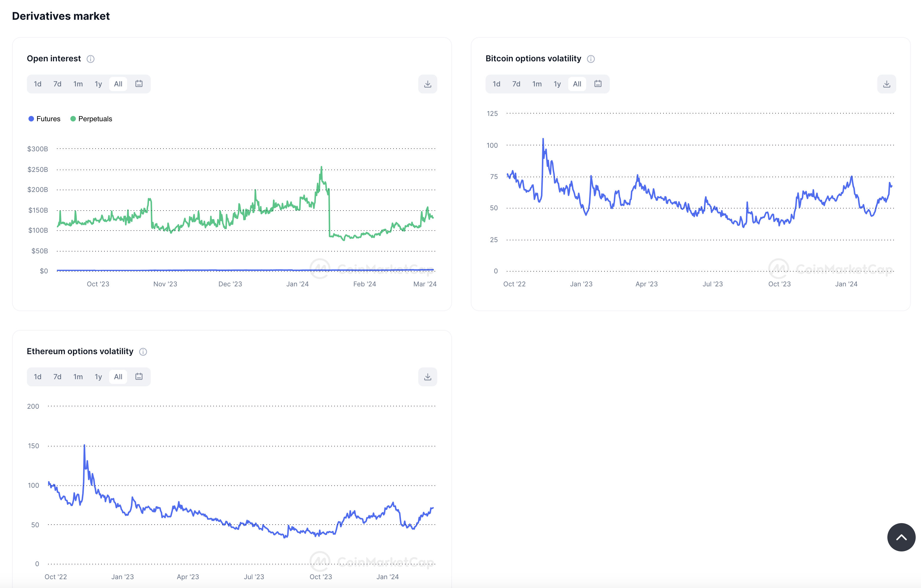Viewport: 921px width, 588px height.
Task: Toggle the Perpetuals series in legend
Action: click(95, 119)
